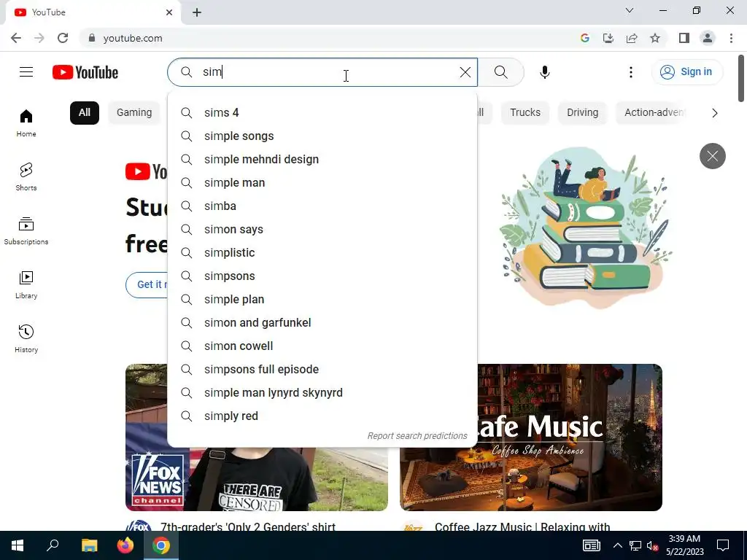Choose suggestion 'simple songs'
Viewport: 747px width, 560px height.
(322, 136)
